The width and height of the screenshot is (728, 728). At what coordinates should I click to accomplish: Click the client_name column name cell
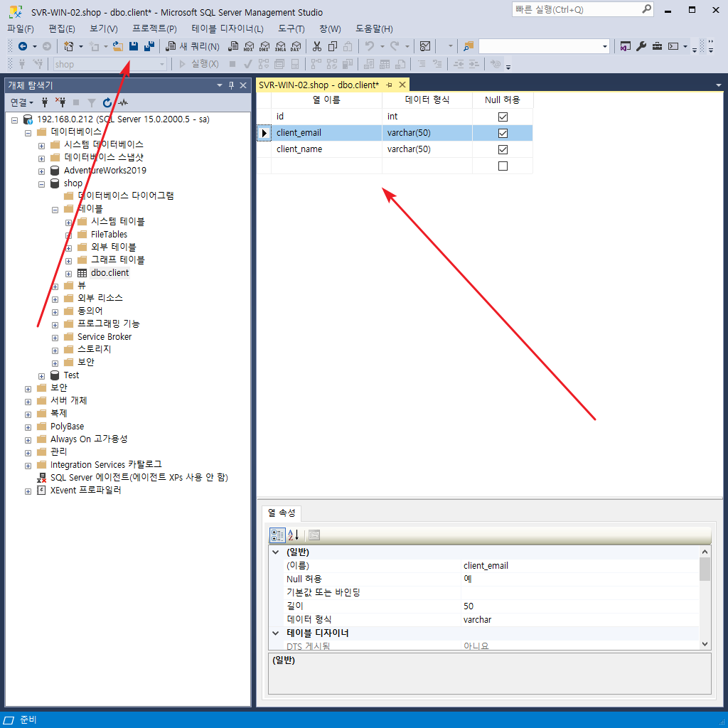point(326,149)
